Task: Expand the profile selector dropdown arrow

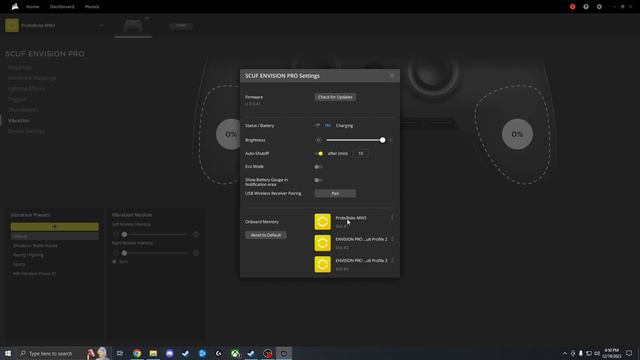Action: pos(101,25)
